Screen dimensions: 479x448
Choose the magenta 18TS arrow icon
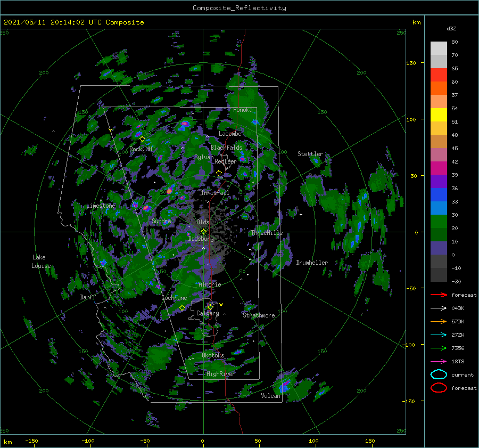(x=439, y=362)
